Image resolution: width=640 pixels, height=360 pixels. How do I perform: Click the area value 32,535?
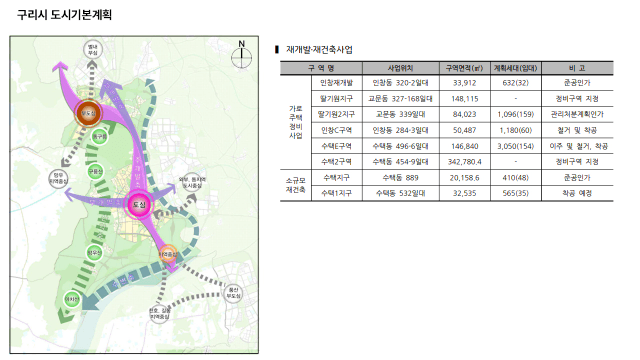pos(464,193)
